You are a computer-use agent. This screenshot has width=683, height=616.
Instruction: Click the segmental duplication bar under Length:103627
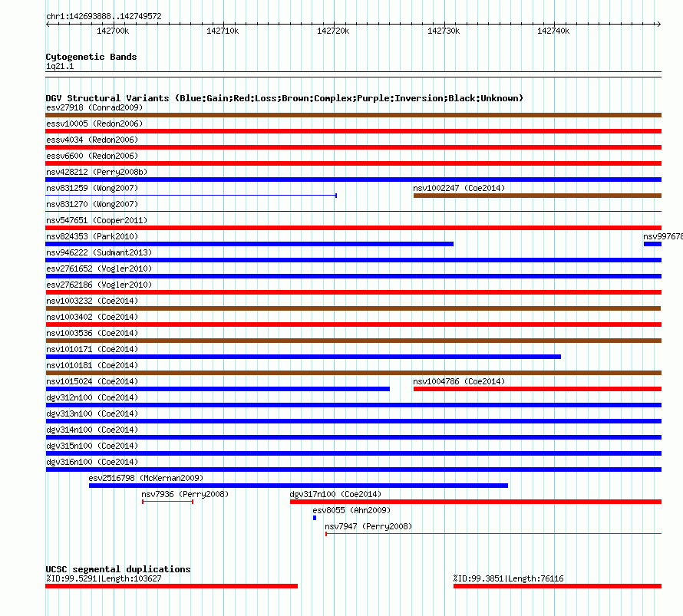click(172, 586)
